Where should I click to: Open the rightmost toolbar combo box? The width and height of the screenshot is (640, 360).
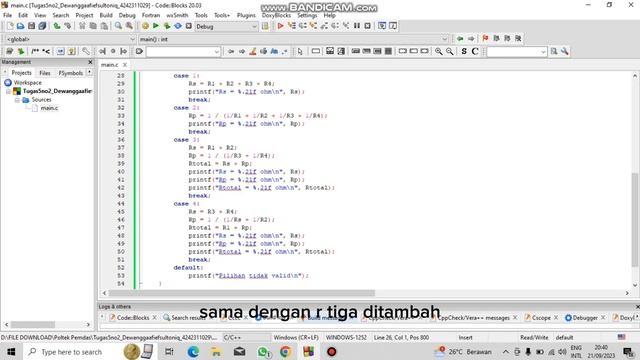(x=516, y=52)
